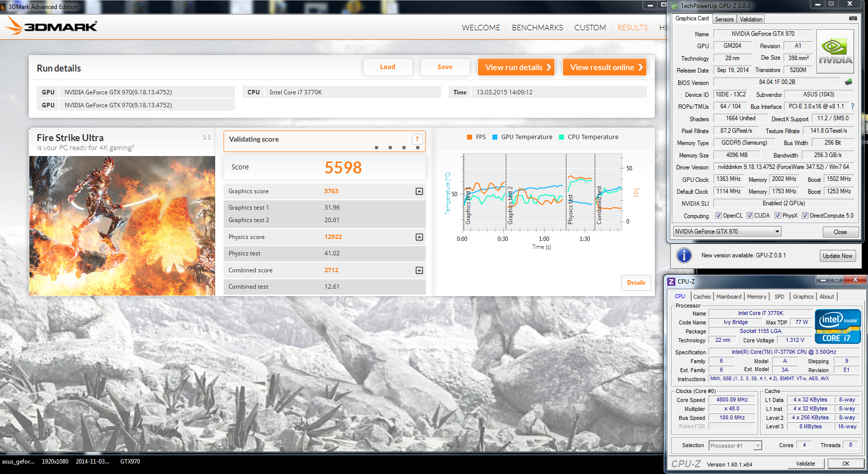868x474 pixels.
Task: Click OK in the CPU-Z window
Action: 846,464
